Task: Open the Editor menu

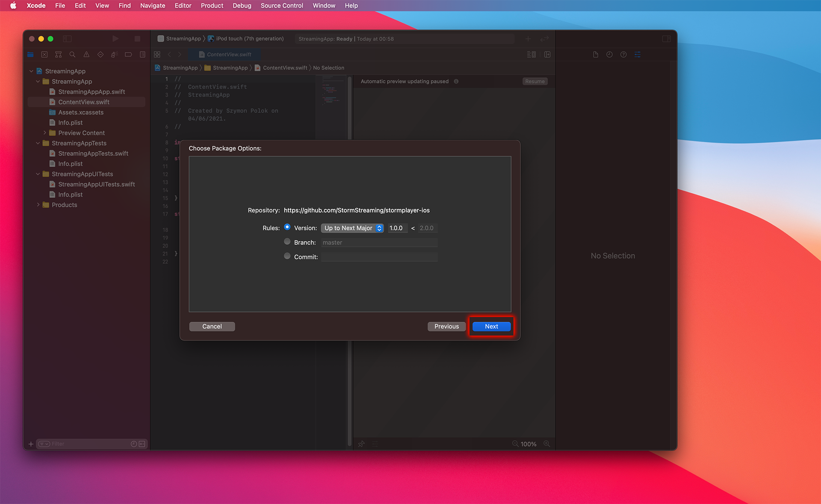Action: (x=183, y=6)
